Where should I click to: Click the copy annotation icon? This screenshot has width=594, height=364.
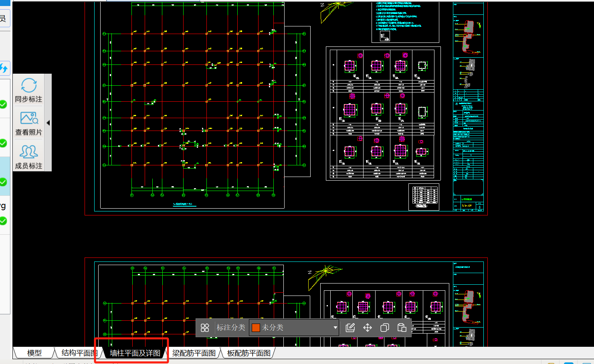[x=385, y=328]
